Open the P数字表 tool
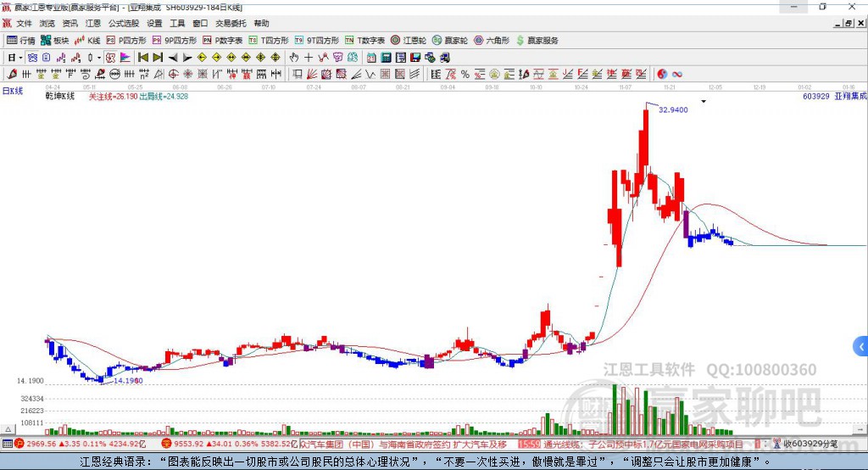868x470 pixels. (223, 41)
